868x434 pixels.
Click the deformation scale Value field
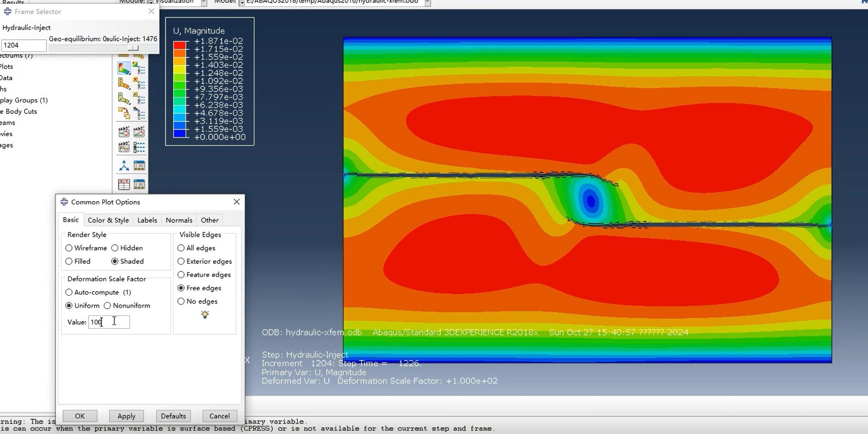click(109, 322)
